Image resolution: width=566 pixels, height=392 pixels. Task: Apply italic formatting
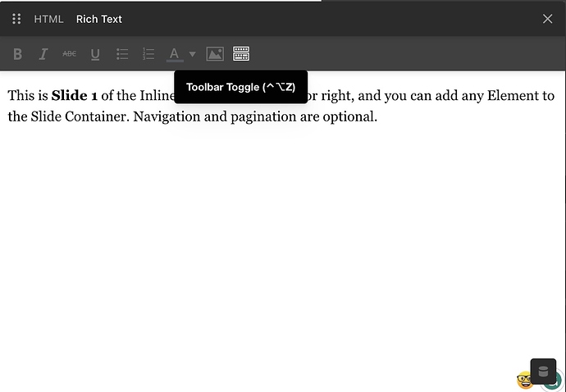(43, 54)
